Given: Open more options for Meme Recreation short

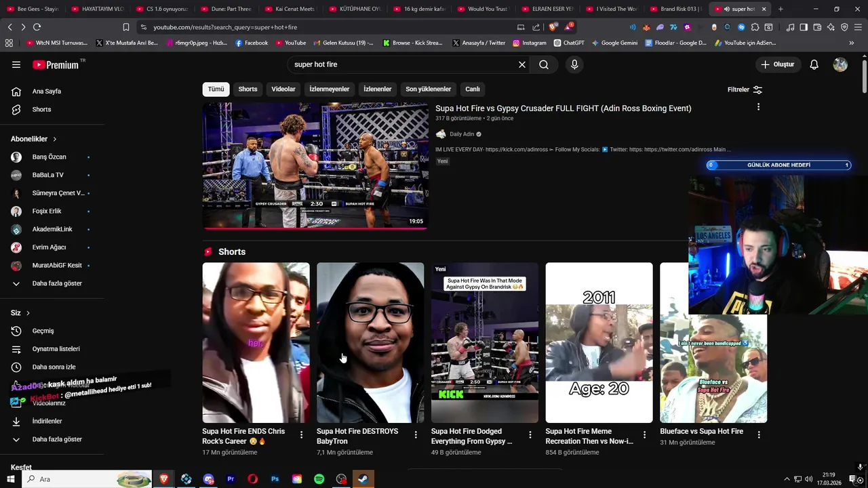Looking at the screenshot, I should [x=645, y=434].
